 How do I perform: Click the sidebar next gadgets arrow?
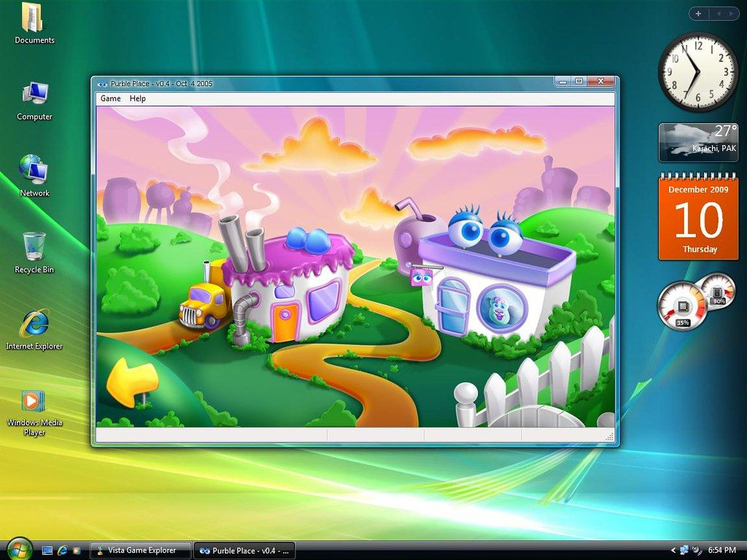coord(731,14)
